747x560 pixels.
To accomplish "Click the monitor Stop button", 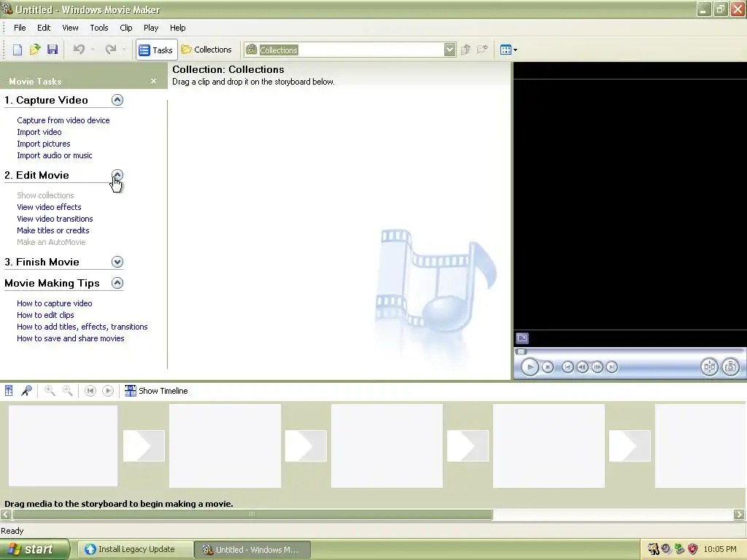I will coord(548,367).
